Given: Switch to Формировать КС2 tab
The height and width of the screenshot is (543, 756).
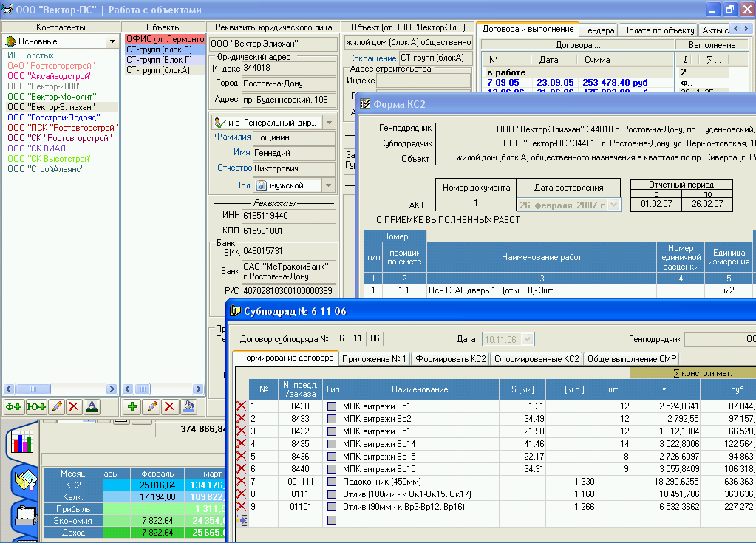Looking at the screenshot, I should 451,359.
